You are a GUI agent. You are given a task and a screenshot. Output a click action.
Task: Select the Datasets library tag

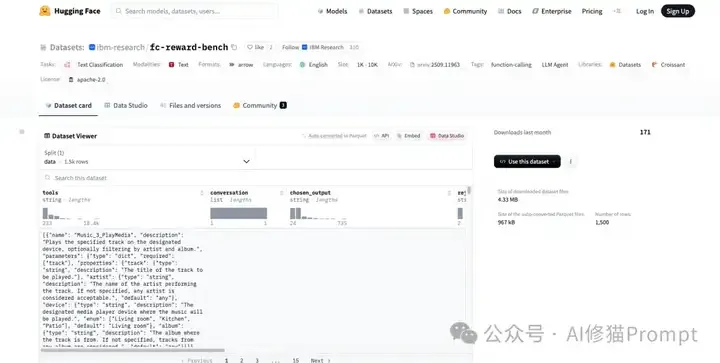coord(625,65)
